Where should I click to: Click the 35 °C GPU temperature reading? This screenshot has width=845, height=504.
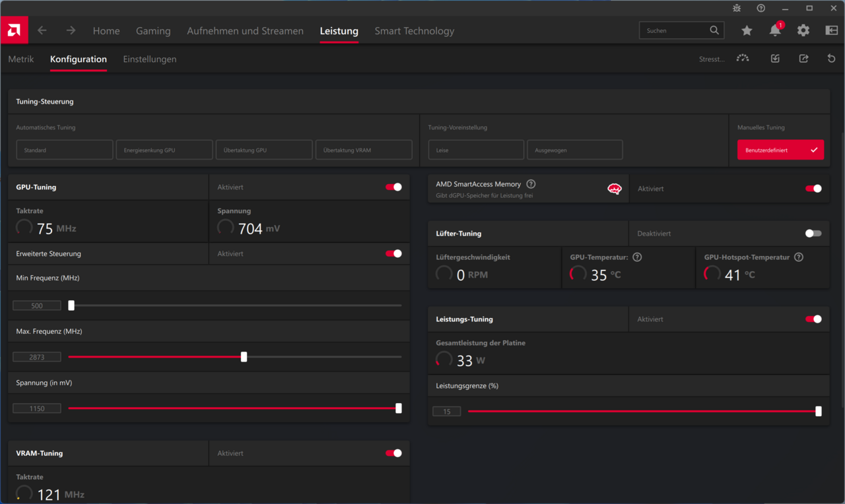(x=605, y=274)
